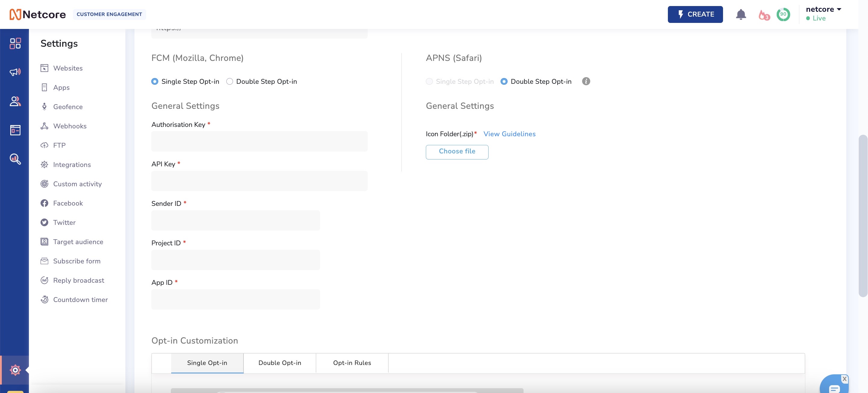The height and width of the screenshot is (393, 868).
Task: Switch to the Double Opt-in tab
Action: [x=279, y=363]
